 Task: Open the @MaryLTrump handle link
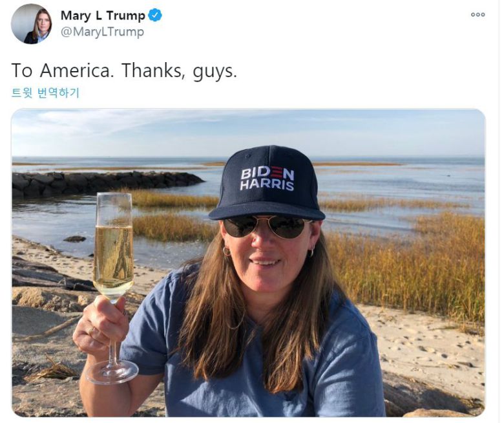click(x=102, y=32)
